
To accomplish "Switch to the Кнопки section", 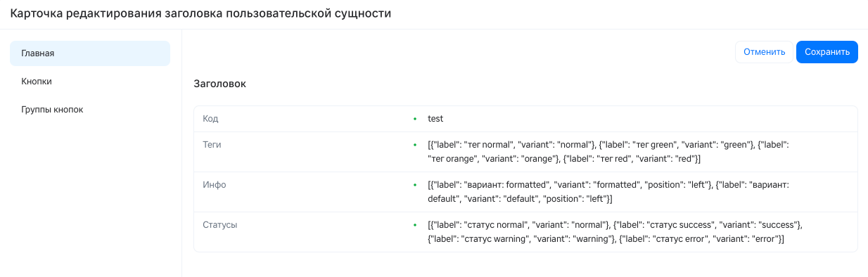I will coord(90,82).
